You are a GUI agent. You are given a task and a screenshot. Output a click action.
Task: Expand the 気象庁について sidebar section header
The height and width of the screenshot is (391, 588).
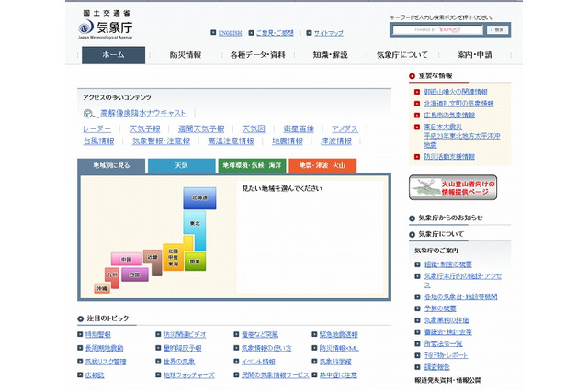pyautogui.click(x=441, y=234)
